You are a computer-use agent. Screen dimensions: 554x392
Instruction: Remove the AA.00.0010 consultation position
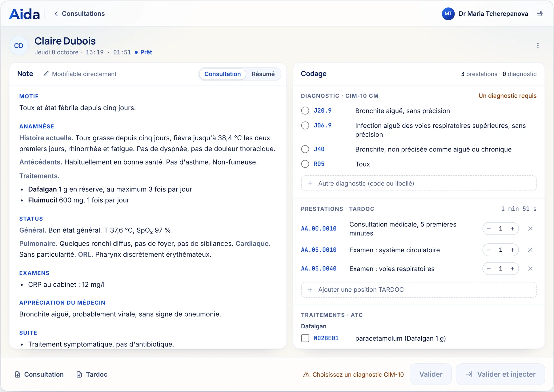[530, 229]
